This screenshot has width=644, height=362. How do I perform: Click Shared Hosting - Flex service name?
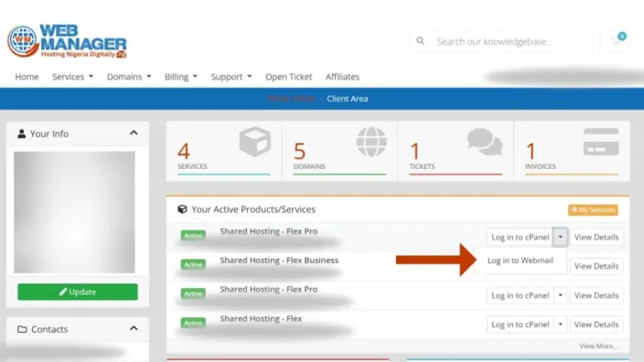[261, 318]
